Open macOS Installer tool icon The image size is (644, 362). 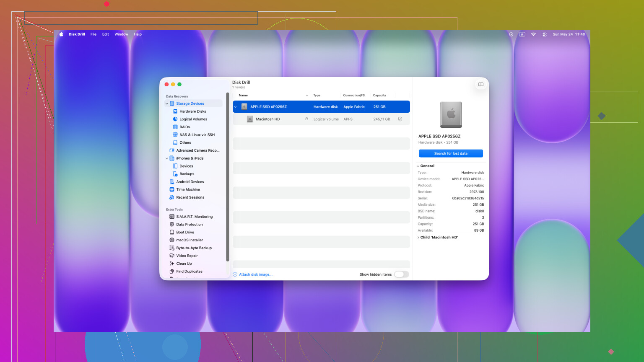(x=172, y=240)
